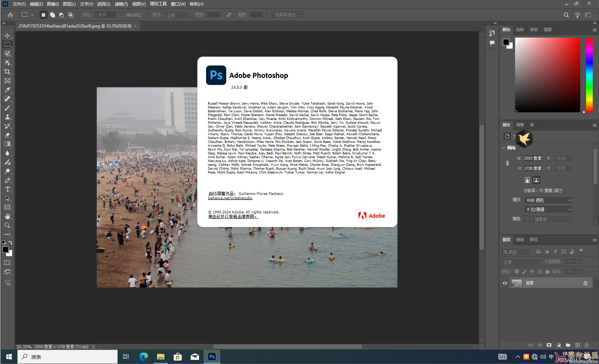Screen dimensions: 599x364
Task: Open the Color panel flyout menu
Action: tap(595, 30)
